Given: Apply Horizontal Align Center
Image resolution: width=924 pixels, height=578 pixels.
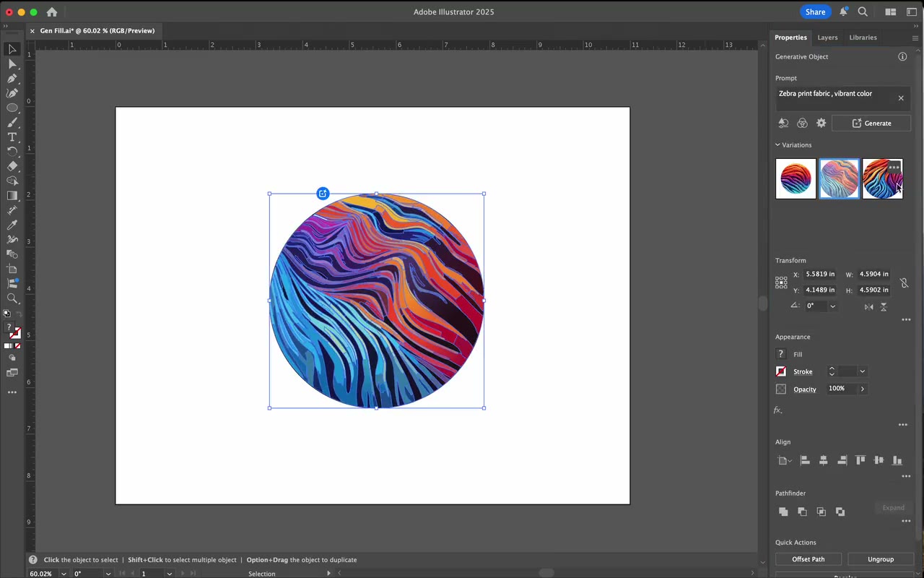Looking at the screenshot, I should point(823,460).
